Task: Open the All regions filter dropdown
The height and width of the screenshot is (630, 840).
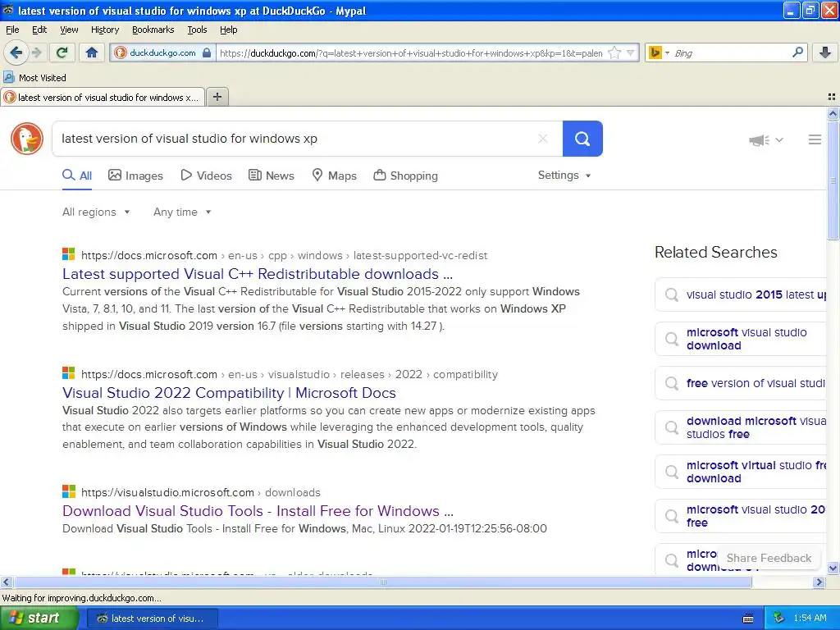Action: tap(96, 212)
